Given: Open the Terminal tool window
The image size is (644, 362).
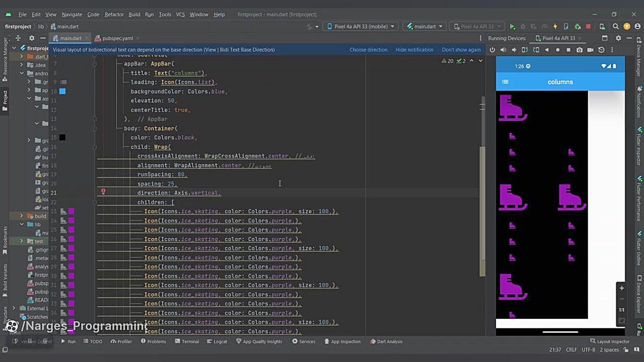Looking at the screenshot, I should click(186, 341).
